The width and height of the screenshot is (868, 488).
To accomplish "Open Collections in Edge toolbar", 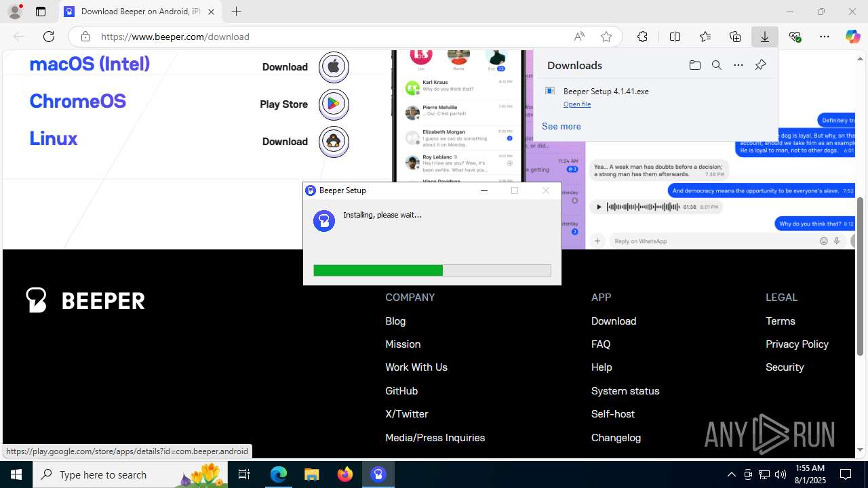I will tap(735, 37).
